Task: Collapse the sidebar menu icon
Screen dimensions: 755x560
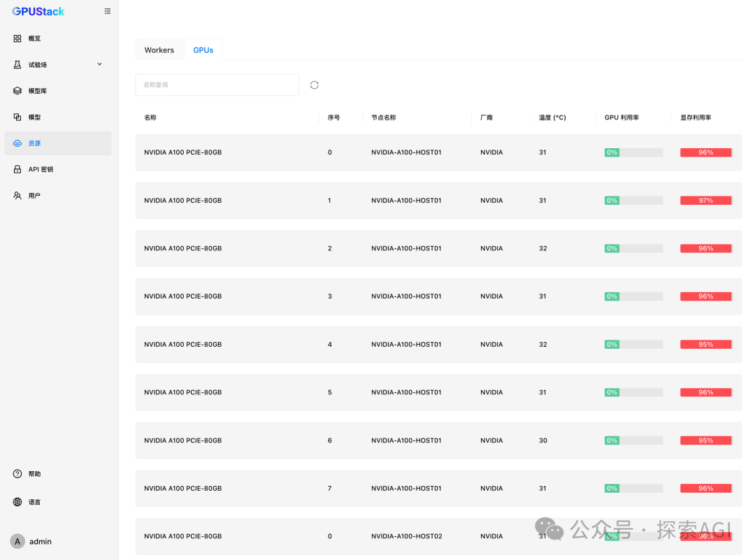Action: tap(108, 12)
